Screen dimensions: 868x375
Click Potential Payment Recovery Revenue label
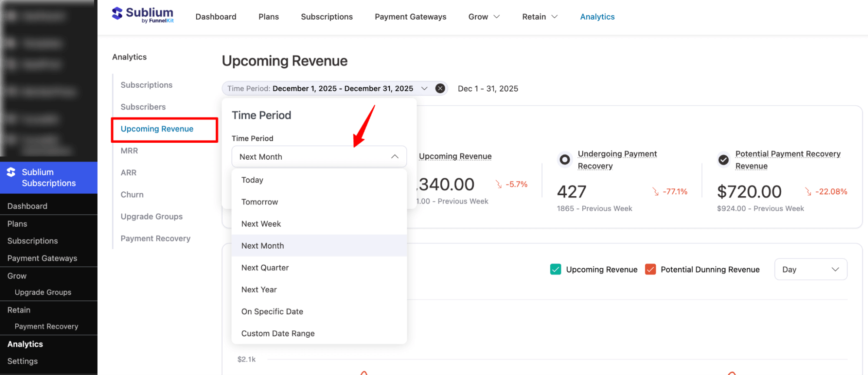point(788,160)
